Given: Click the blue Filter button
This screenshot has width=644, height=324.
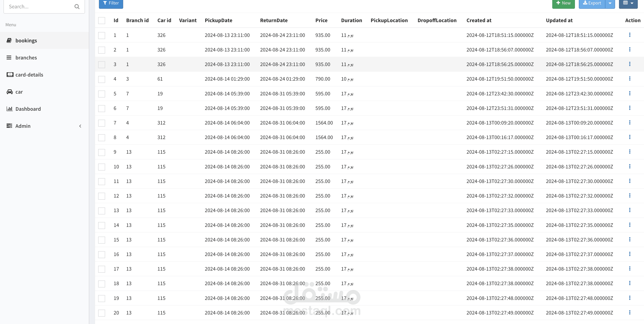Looking at the screenshot, I should pyautogui.click(x=111, y=3).
